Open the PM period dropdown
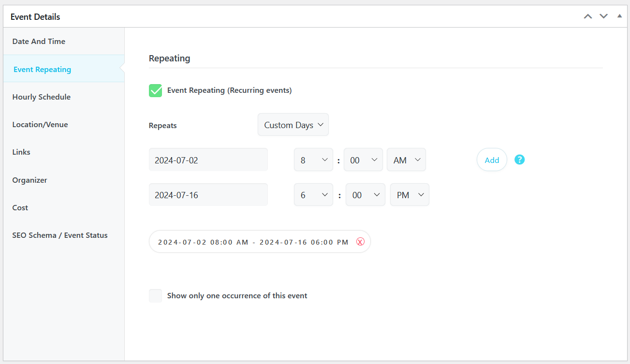Viewport: 630px width, 364px height. (x=410, y=195)
